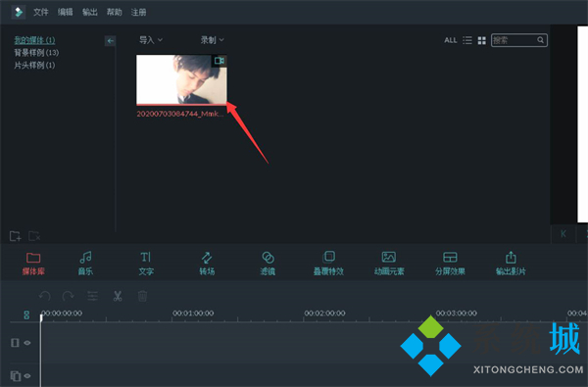Open the 音乐 tab

pyautogui.click(x=85, y=264)
